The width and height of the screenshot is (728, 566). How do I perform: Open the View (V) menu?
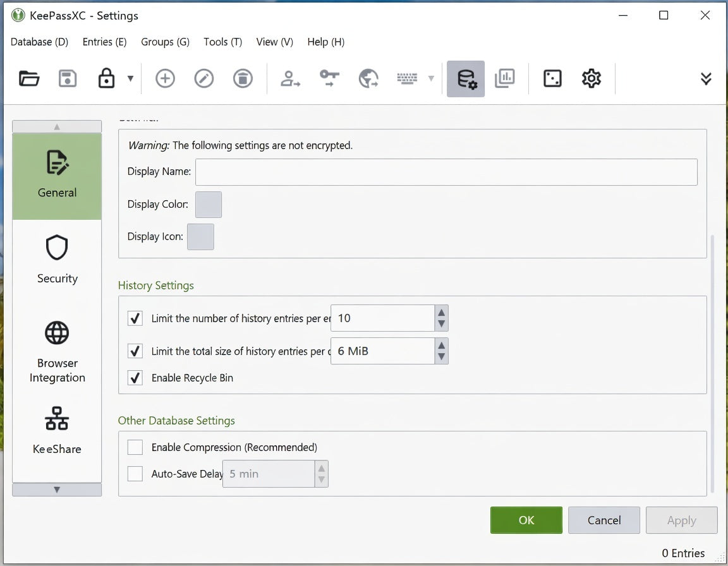tap(275, 42)
